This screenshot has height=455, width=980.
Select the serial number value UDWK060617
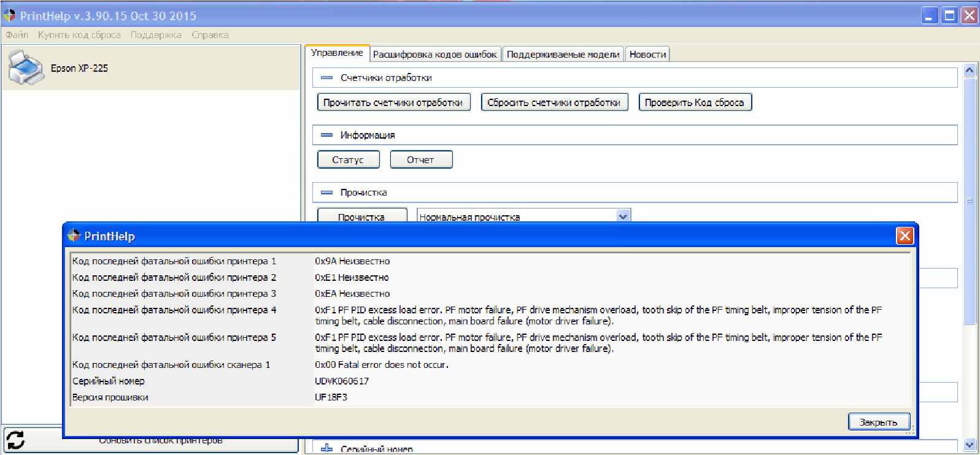342,381
